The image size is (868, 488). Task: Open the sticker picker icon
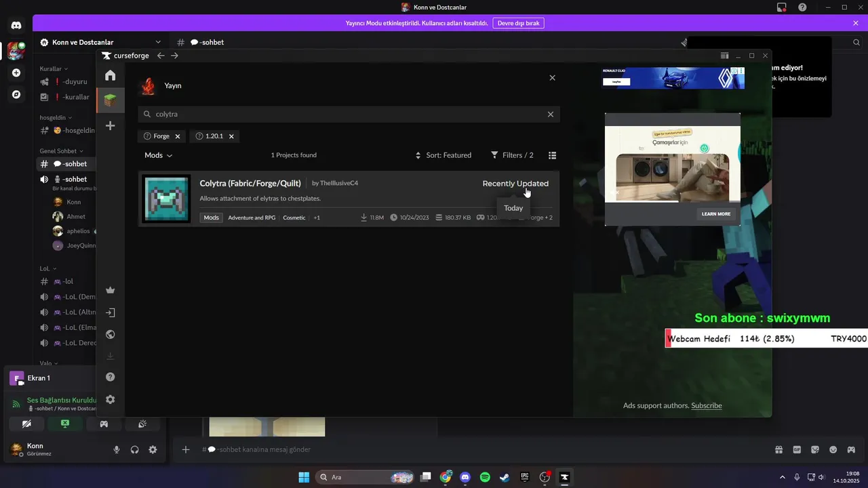click(815, 449)
